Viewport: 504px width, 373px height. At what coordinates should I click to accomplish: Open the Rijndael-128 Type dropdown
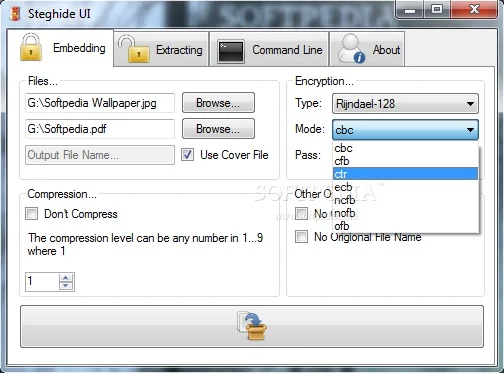pos(405,104)
